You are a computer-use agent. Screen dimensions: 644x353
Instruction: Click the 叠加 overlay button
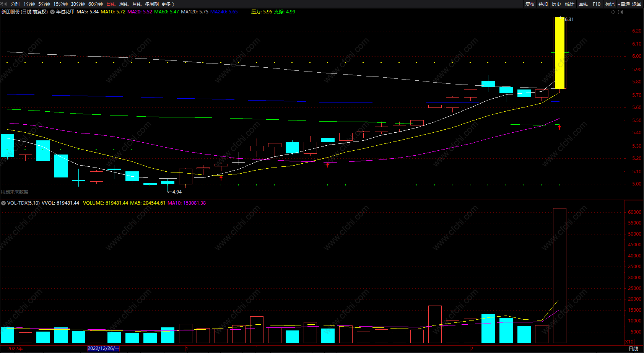pos(543,4)
